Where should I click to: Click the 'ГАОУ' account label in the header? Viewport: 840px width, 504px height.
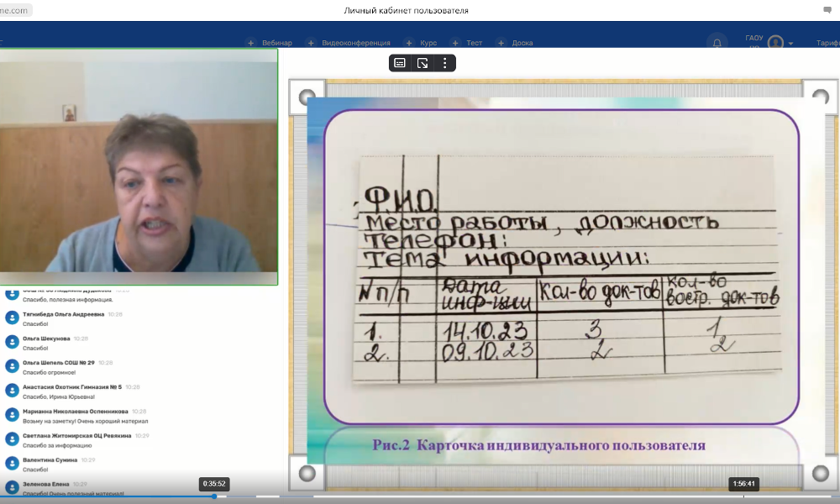click(753, 38)
